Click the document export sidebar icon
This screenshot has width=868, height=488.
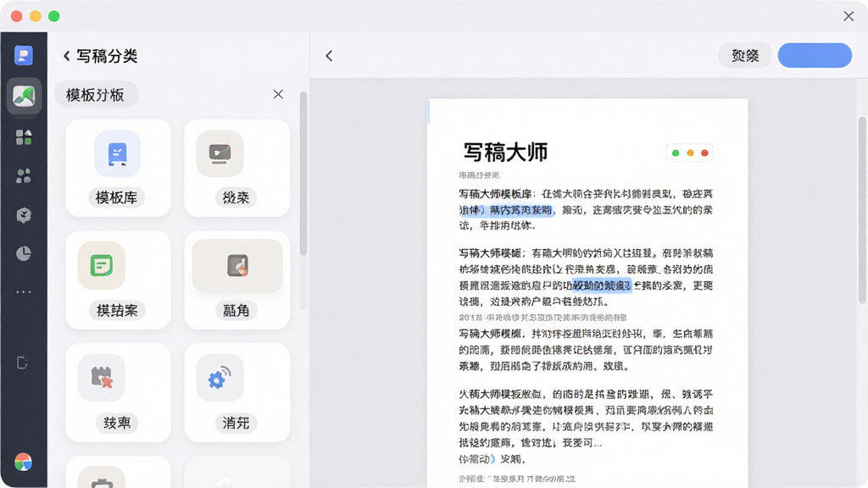22,363
